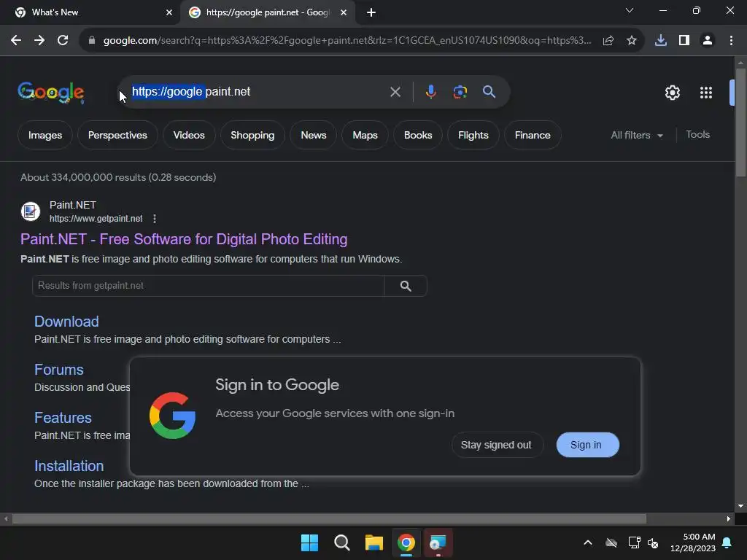Image resolution: width=747 pixels, height=560 pixels.
Task: Select the Perspectives filter
Action: click(117, 135)
